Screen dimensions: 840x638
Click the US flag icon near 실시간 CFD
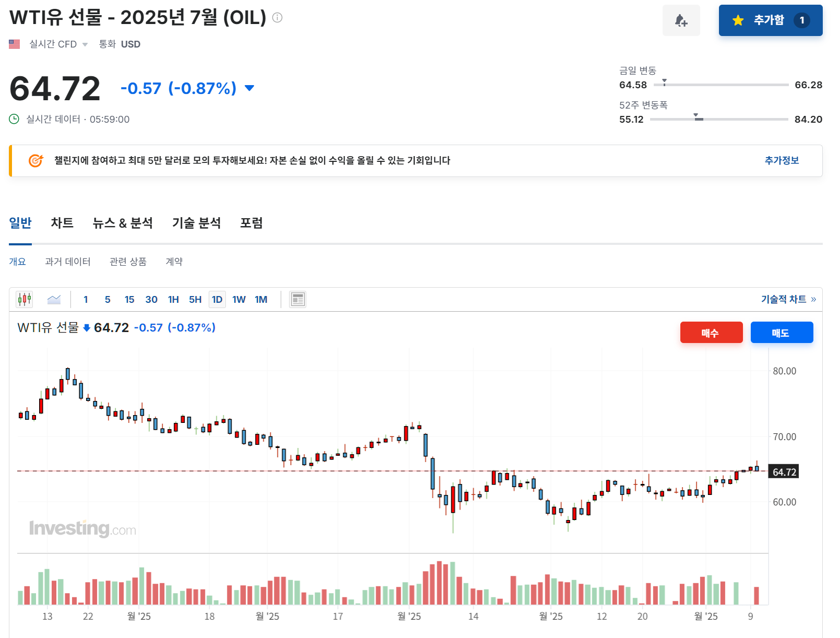[x=14, y=44]
